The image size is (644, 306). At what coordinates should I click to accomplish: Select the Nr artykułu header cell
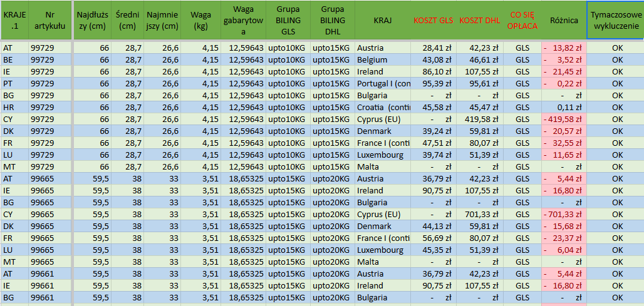(49, 20)
